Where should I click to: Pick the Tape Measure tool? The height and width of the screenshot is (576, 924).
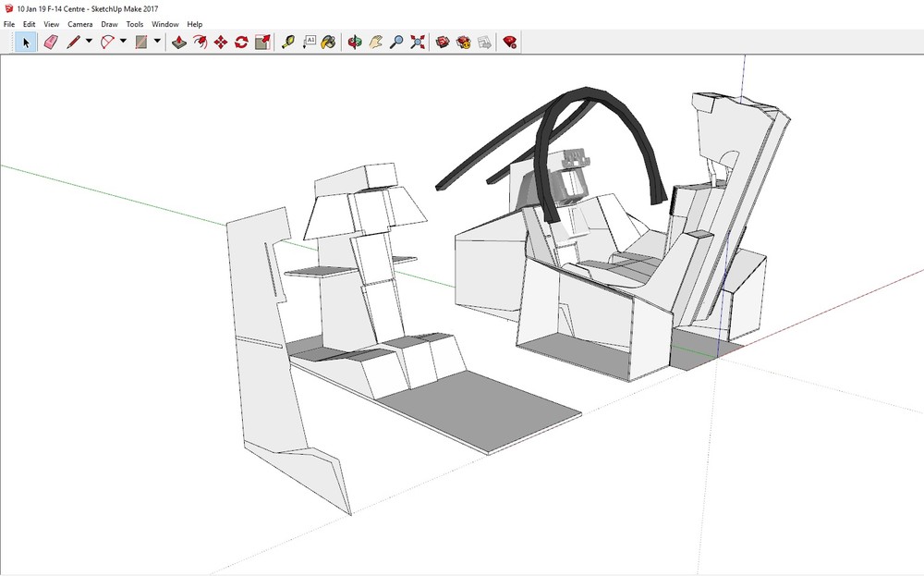tap(289, 41)
